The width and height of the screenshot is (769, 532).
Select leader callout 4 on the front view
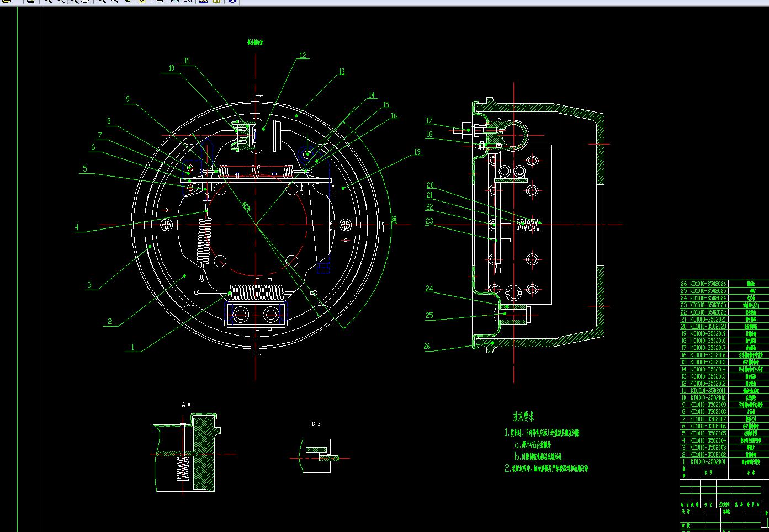77,227
